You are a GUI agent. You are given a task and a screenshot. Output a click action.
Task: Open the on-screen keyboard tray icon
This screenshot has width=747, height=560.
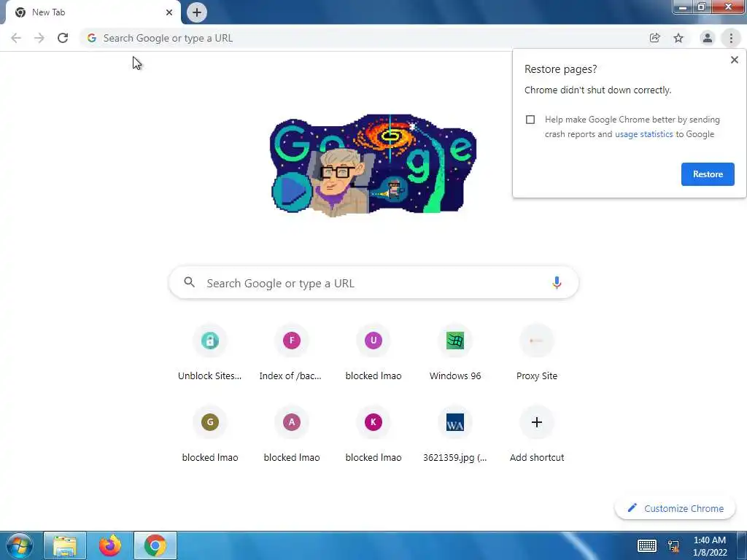coord(647,545)
